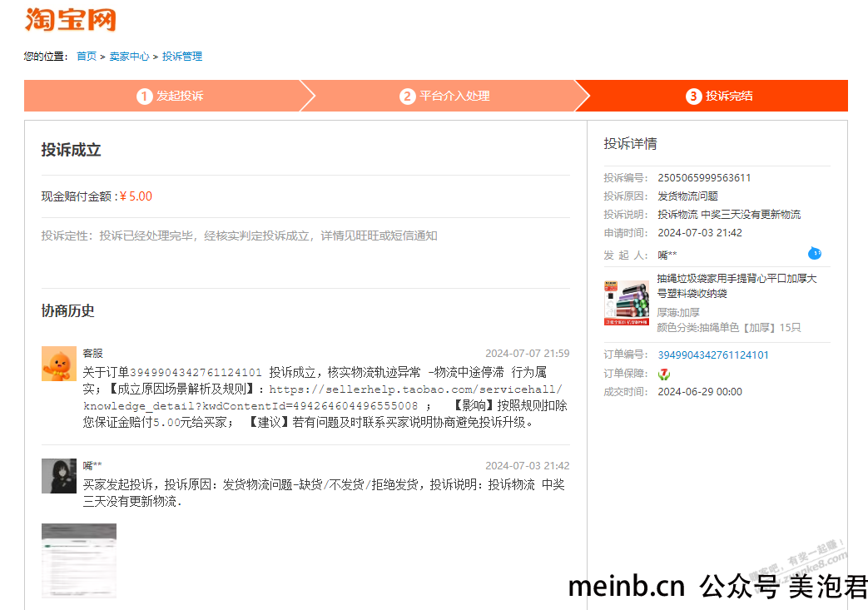Click the 投诉编号 2505065999563611
The width and height of the screenshot is (868, 610).
pos(704,178)
